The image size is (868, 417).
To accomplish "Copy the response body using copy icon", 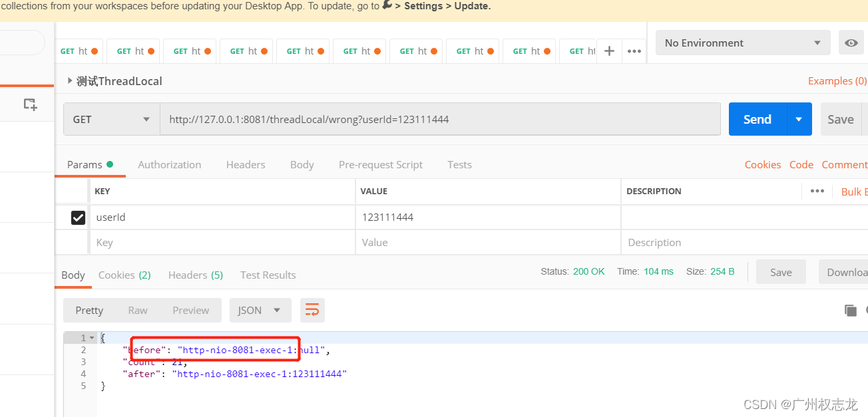I will [x=850, y=310].
